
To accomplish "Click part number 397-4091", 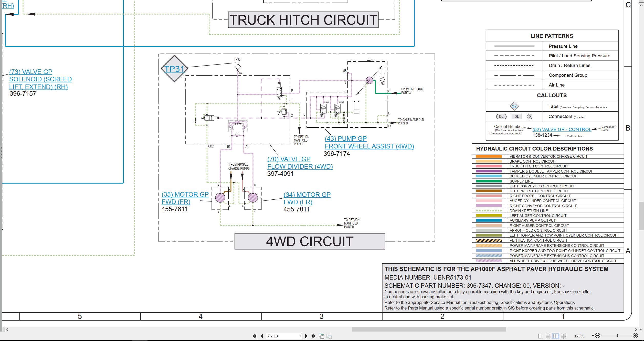I will click(x=280, y=174).
